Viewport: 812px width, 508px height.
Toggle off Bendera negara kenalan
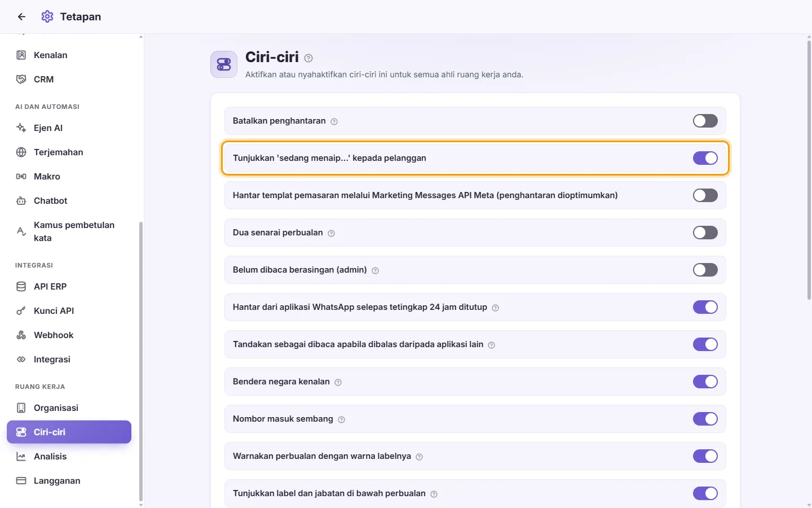coord(705,382)
